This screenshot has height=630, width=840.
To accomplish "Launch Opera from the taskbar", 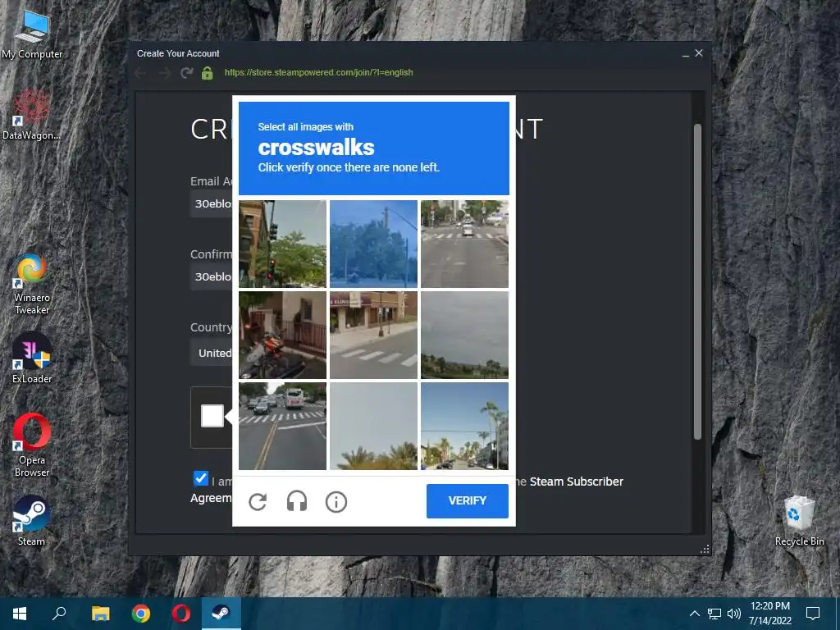I will click(181, 614).
